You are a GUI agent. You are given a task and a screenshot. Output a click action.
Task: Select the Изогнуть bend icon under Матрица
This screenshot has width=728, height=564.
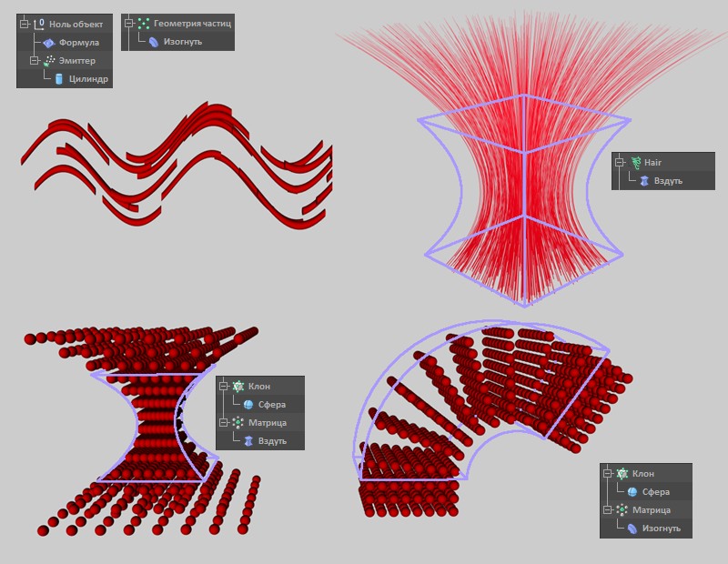(x=632, y=529)
